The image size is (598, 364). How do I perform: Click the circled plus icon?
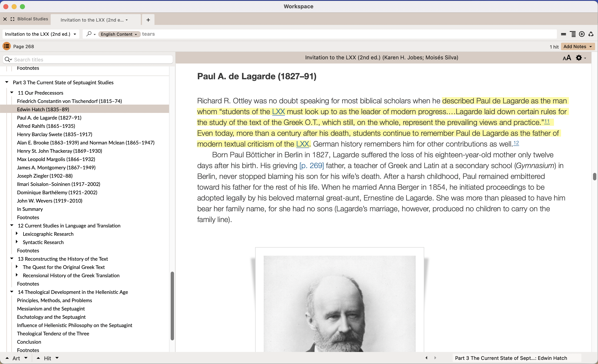(582, 34)
